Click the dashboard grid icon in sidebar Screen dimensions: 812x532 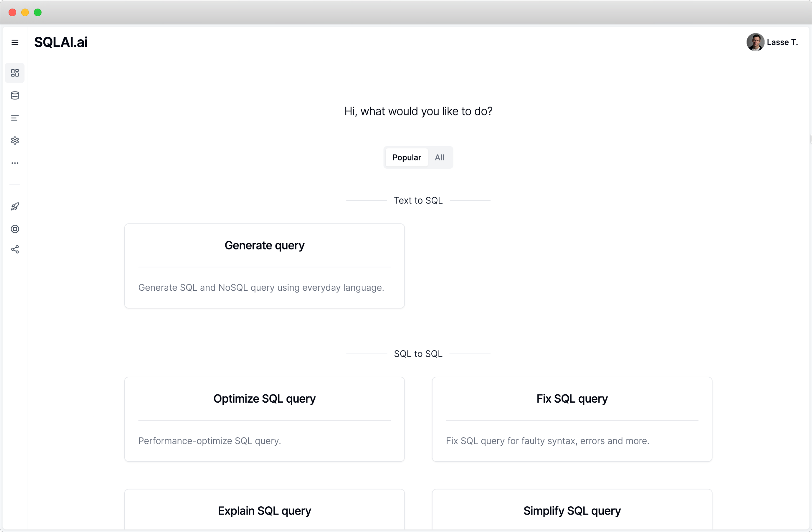[x=15, y=73]
